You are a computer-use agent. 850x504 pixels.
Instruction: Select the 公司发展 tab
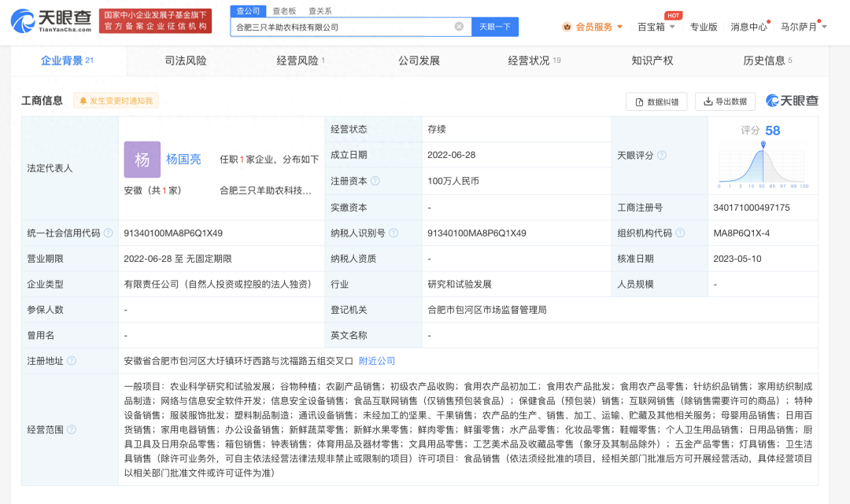click(x=419, y=61)
